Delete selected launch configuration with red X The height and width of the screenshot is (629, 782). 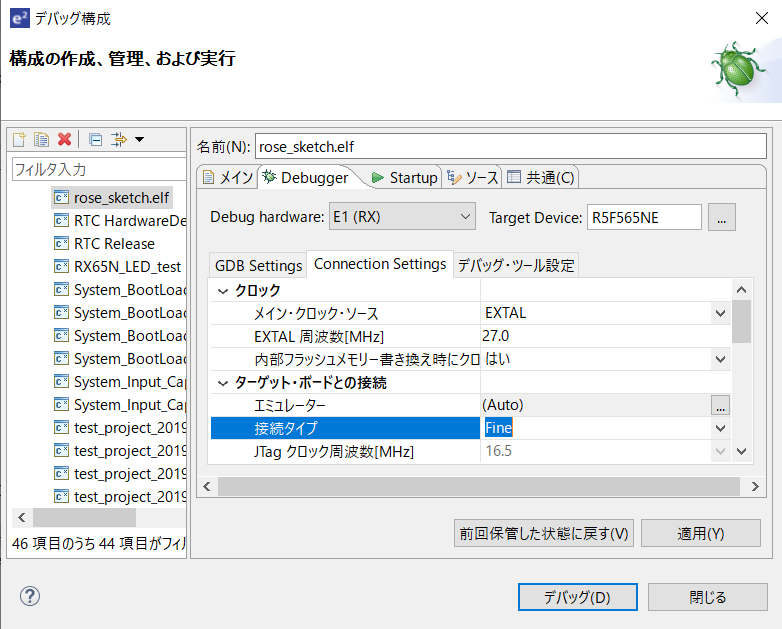64,139
